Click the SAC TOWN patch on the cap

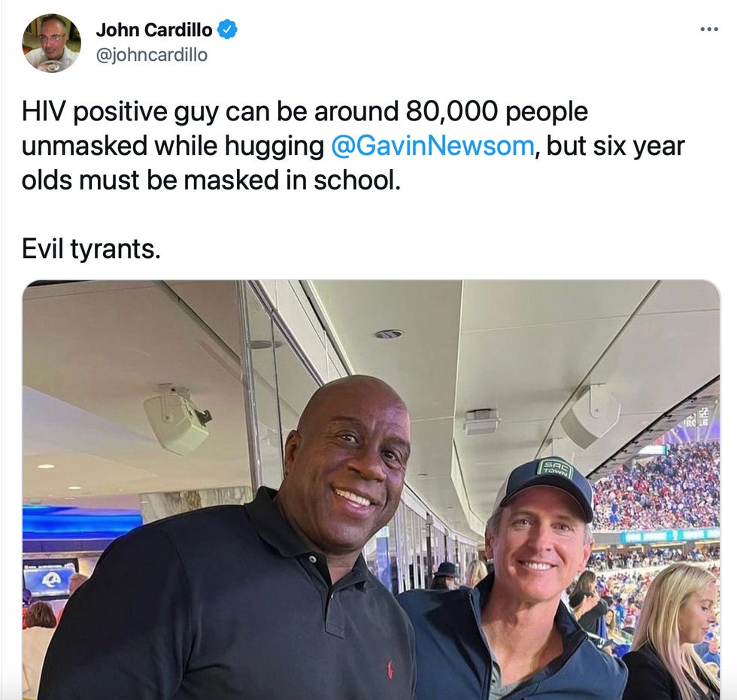click(556, 469)
